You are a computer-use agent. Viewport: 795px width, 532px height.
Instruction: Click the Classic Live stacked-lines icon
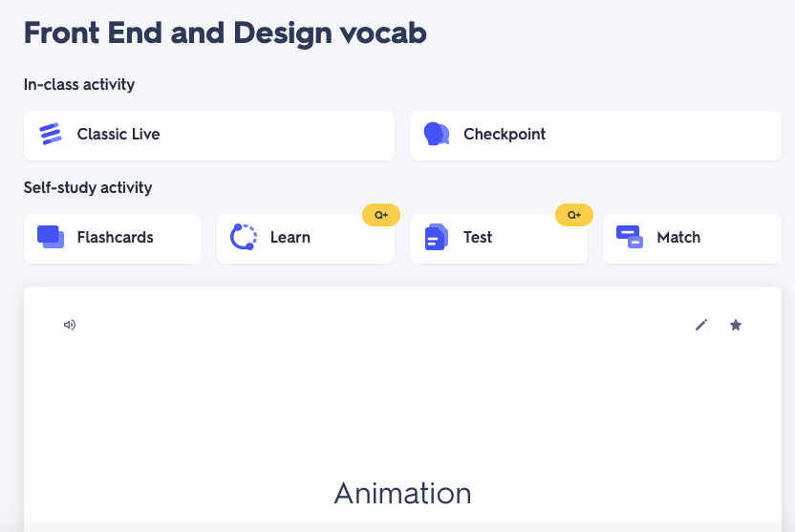pyautogui.click(x=51, y=135)
